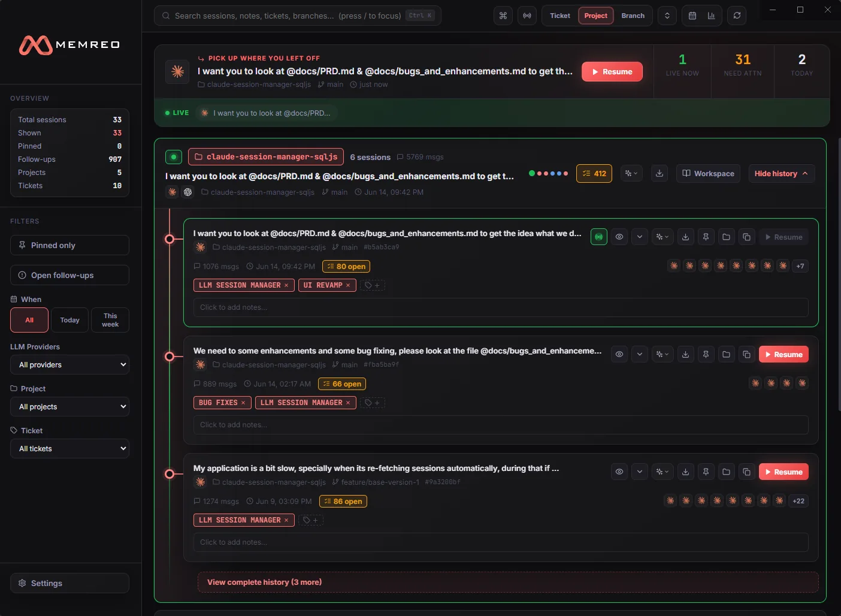Open AI sparkle dropdown on 'We need to some enhancements'

click(x=662, y=354)
